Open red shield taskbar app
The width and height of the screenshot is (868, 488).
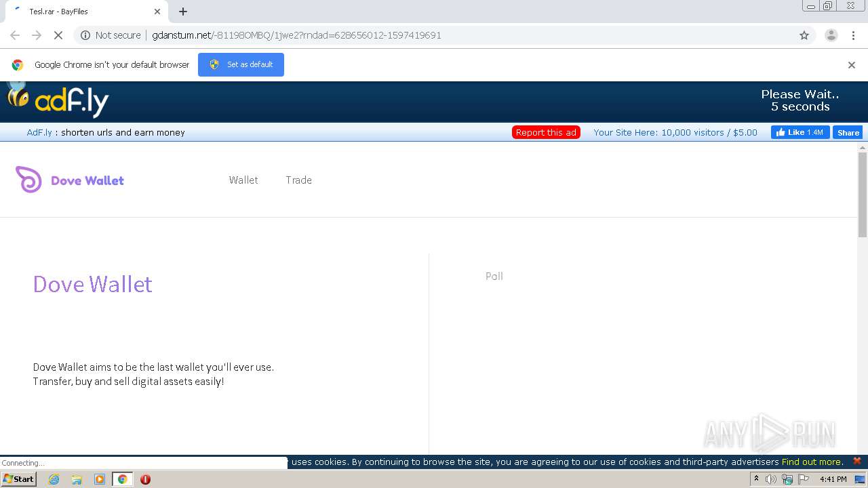click(x=145, y=479)
